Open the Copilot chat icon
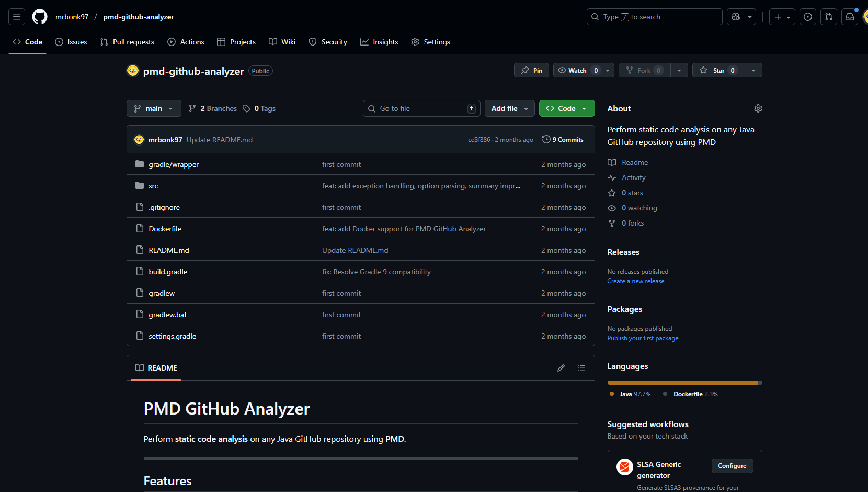This screenshot has height=492, width=868. click(736, 17)
